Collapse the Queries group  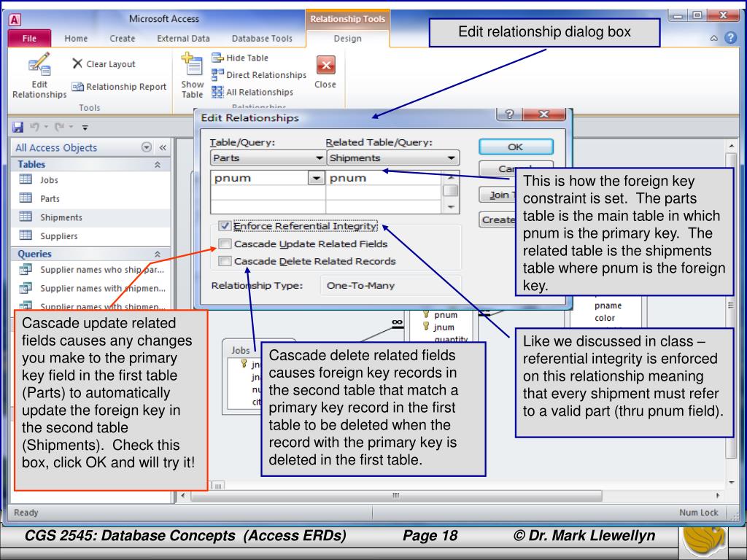(x=158, y=254)
